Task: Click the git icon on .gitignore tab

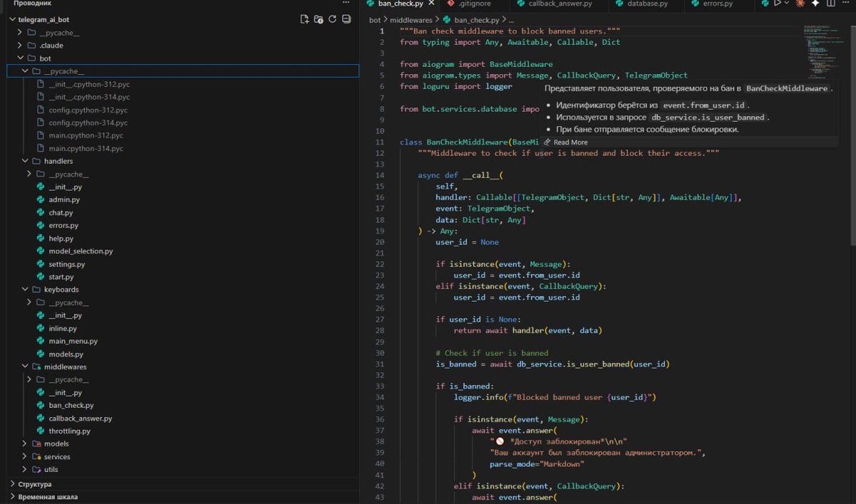Action: click(451, 4)
